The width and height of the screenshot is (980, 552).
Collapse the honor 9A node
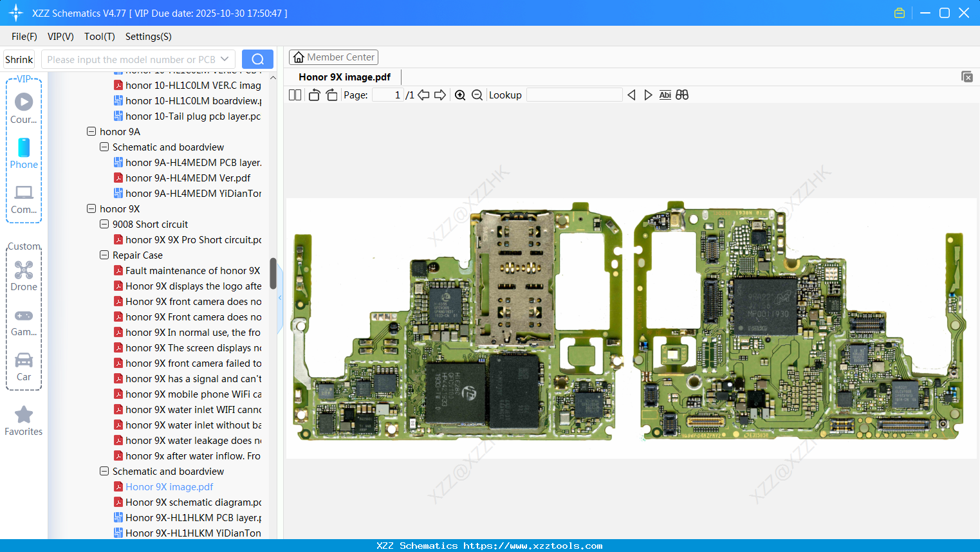91,131
